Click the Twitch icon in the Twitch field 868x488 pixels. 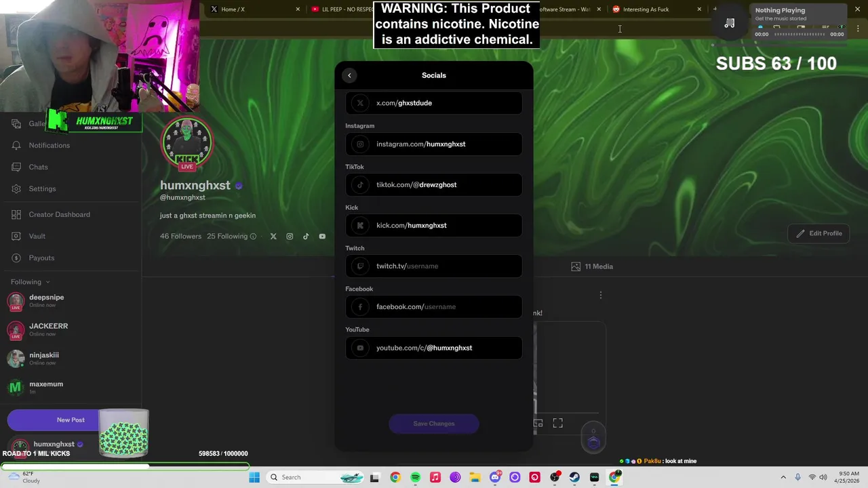(360, 266)
